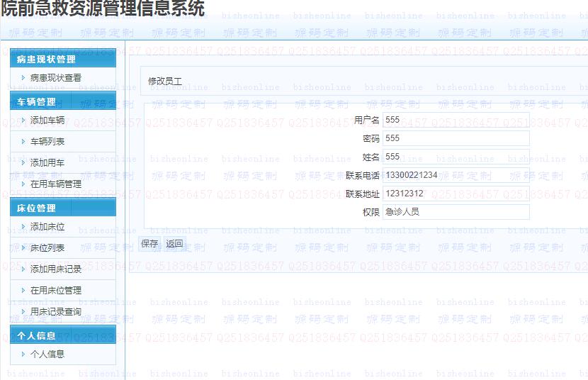Image resolution: width=588 pixels, height=380 pixels.
Task: Click the 联系地址 field label
Action: [363, 194]
